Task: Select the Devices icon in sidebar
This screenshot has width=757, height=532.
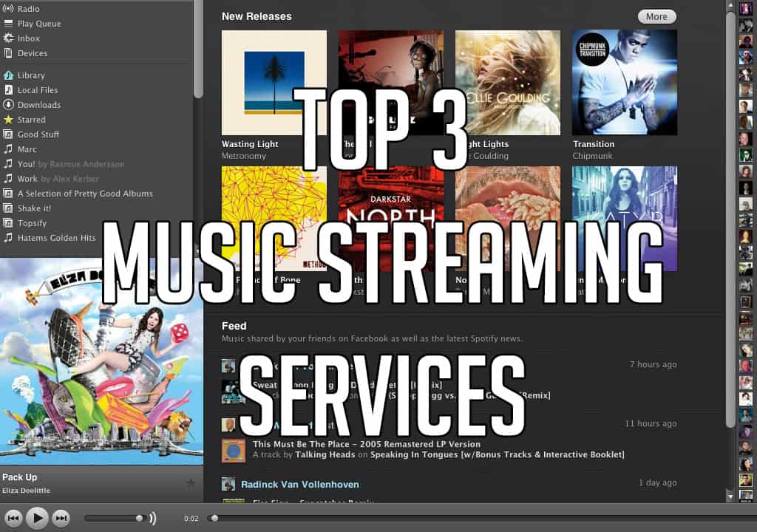Action: point(8,53)
